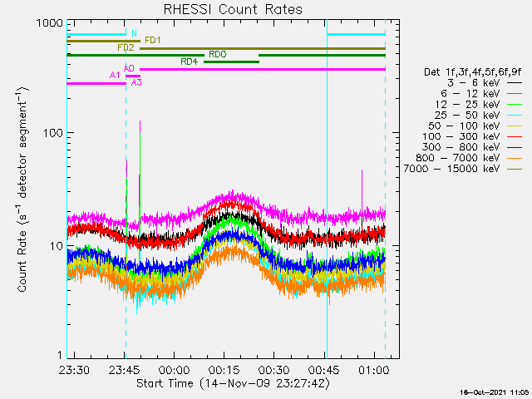Click the magenta 6-12 keV legend line
This screenshot has height=399, width=532.
[515, 94]
